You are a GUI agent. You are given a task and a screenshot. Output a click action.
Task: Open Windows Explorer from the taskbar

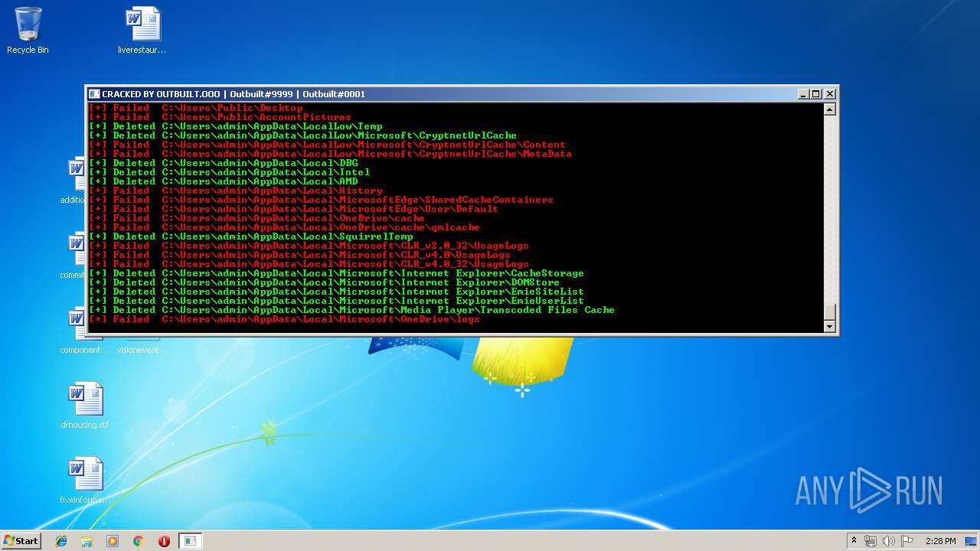[87, 541]
